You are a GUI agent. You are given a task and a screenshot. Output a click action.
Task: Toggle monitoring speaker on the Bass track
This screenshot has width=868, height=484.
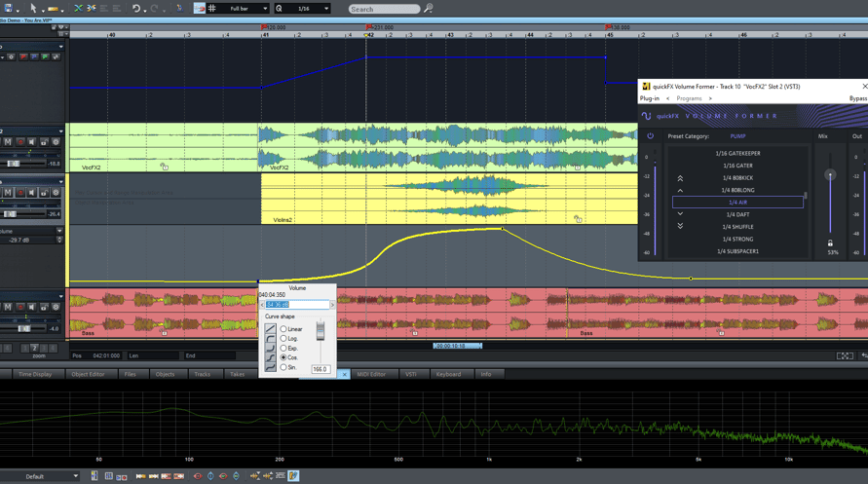32,307
